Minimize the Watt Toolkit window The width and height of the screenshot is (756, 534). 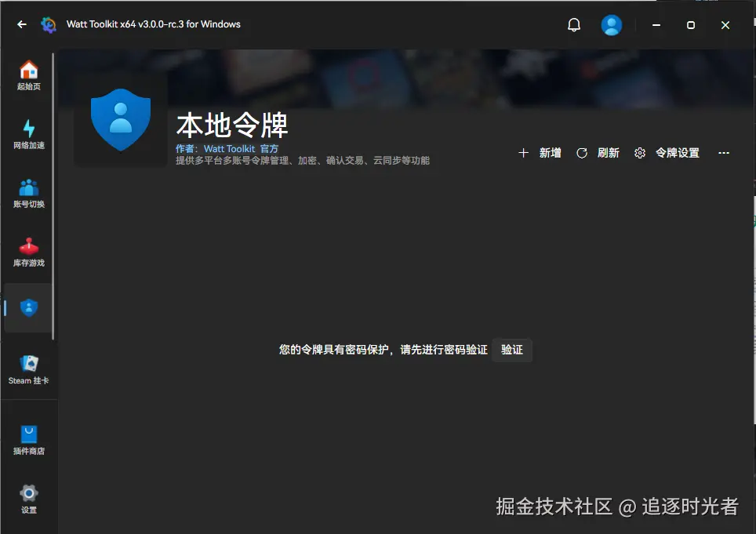pos(656,25)
